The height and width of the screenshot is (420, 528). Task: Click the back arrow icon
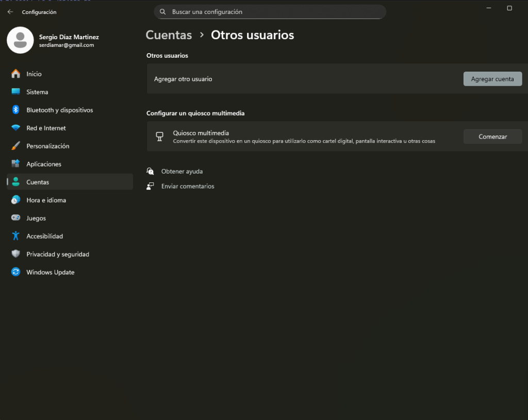[10, 12]
